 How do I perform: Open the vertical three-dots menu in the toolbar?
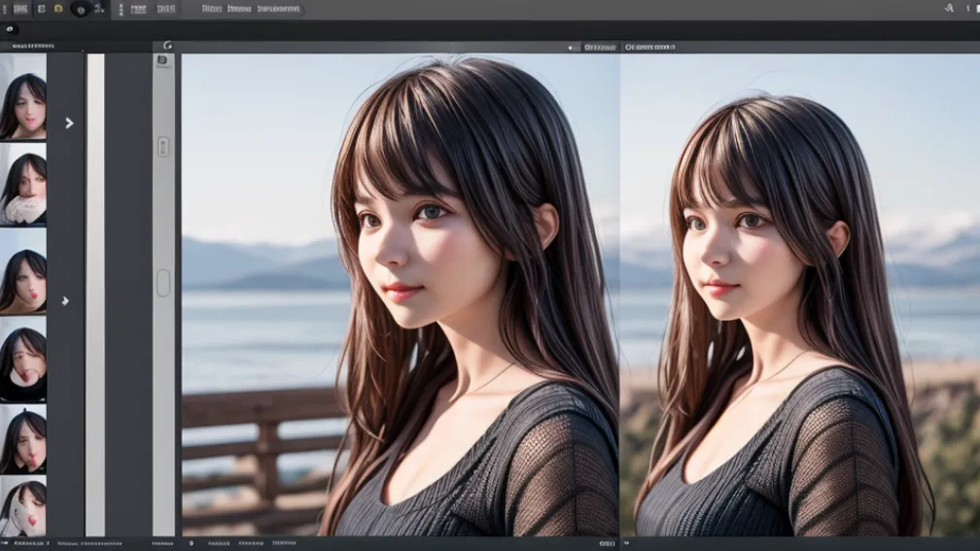[x=121, y=9]
